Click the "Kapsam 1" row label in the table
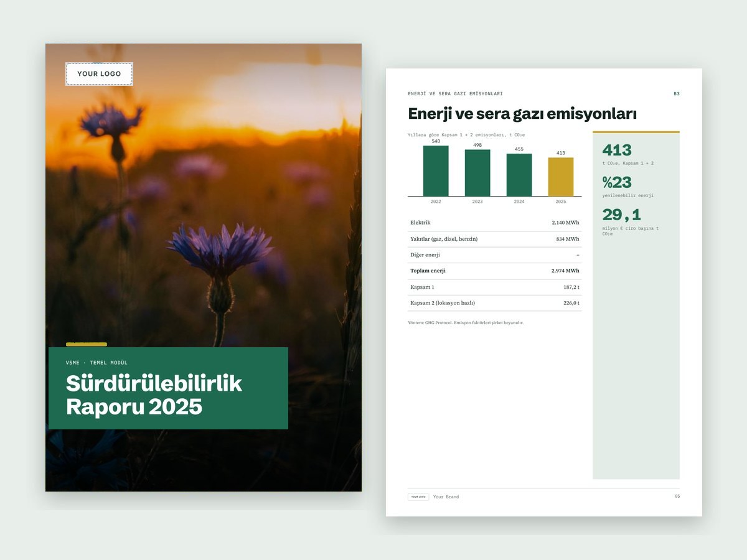 tap(422, 287)
